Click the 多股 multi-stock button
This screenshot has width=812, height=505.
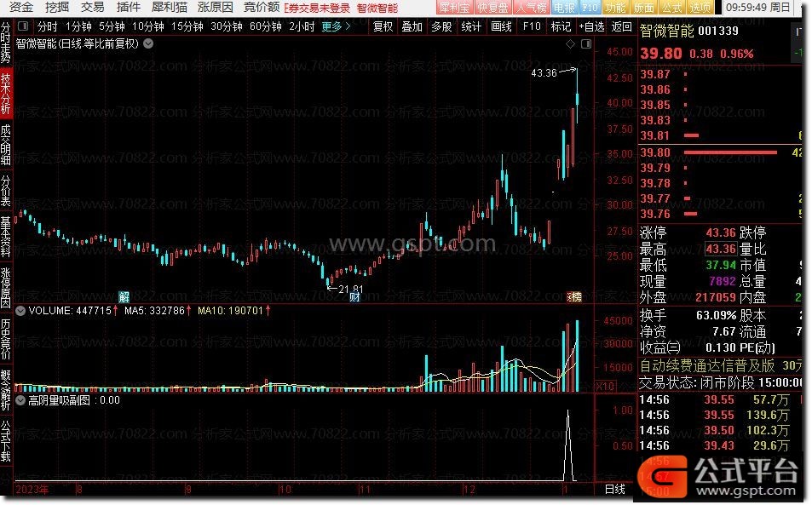[441, 26]
